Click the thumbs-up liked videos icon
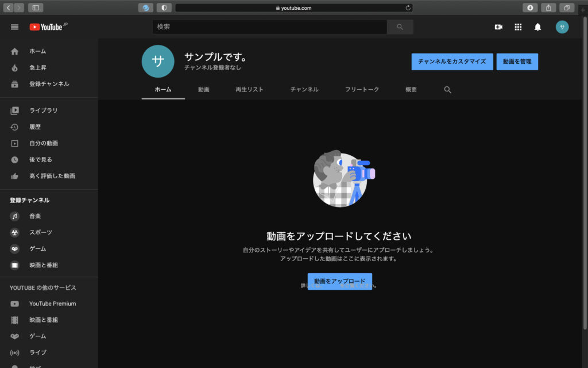Viewport: 588px width, 368px height. point(14,176)
